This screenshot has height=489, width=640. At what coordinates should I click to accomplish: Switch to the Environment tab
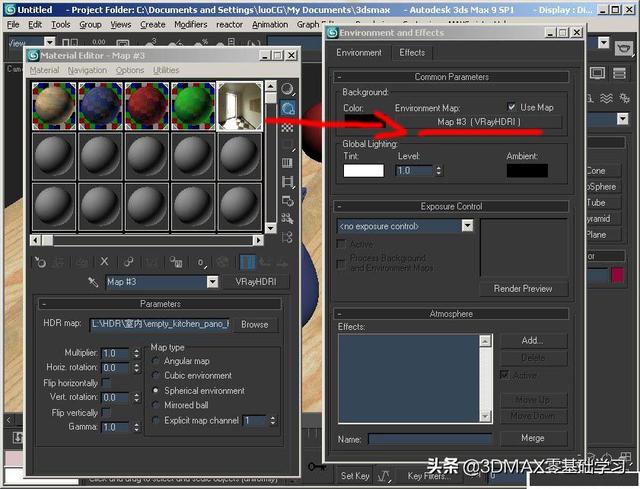[359, 53]
